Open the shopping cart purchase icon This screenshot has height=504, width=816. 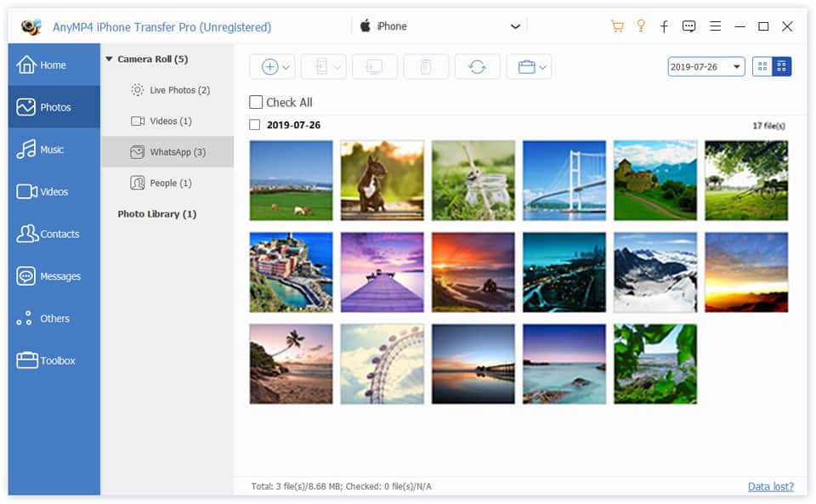tap(617, 26)
